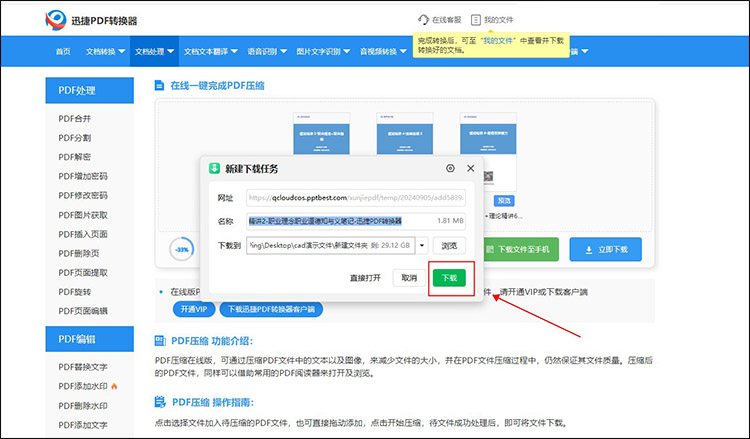Image resolution: width=750 pixels, height=439 pixels.
Task: Open 在线客服 headset icon
Action: [x=423, y=20]
